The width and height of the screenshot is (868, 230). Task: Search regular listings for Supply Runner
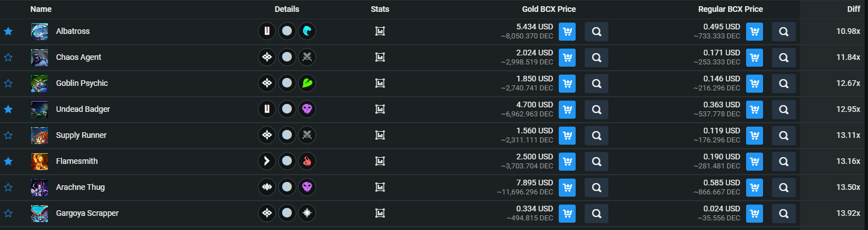point(784,136)
